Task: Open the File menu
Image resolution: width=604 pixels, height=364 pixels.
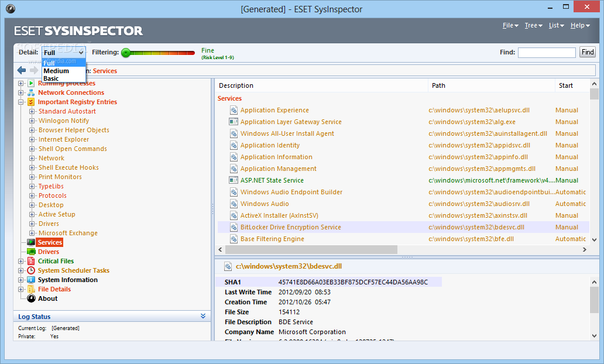Action: [510, 25]
